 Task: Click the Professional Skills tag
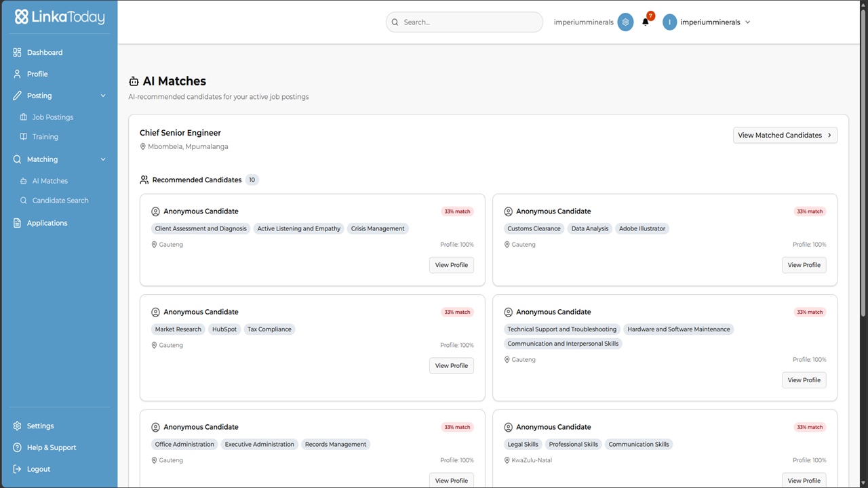(x=574, y=445)
